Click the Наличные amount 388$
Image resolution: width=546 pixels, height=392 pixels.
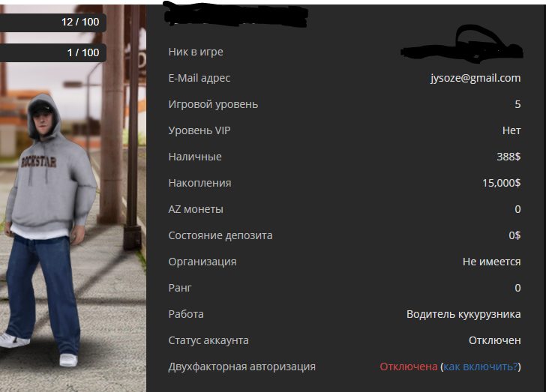pos(508,157)
